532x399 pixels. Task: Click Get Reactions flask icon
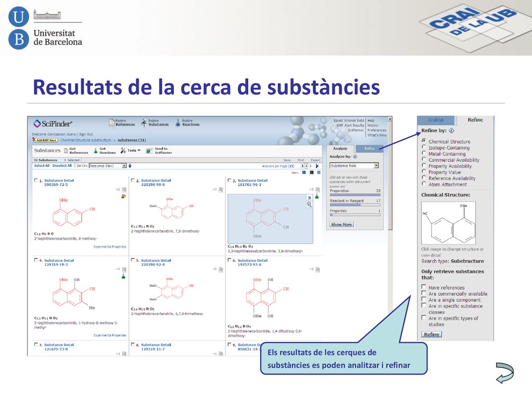[x=96, y=151]
